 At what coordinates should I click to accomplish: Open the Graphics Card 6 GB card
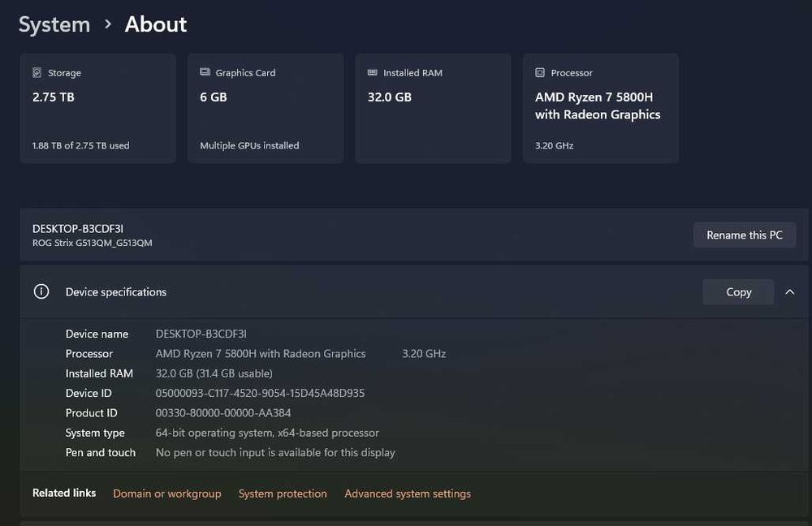click(x=266, y=108)
